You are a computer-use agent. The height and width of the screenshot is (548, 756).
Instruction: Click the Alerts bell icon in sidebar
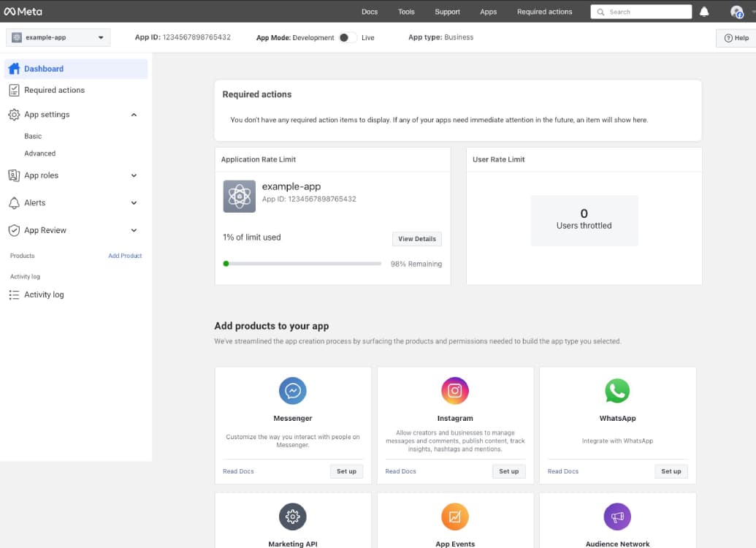pyautogui.click(x=15, y=202)
